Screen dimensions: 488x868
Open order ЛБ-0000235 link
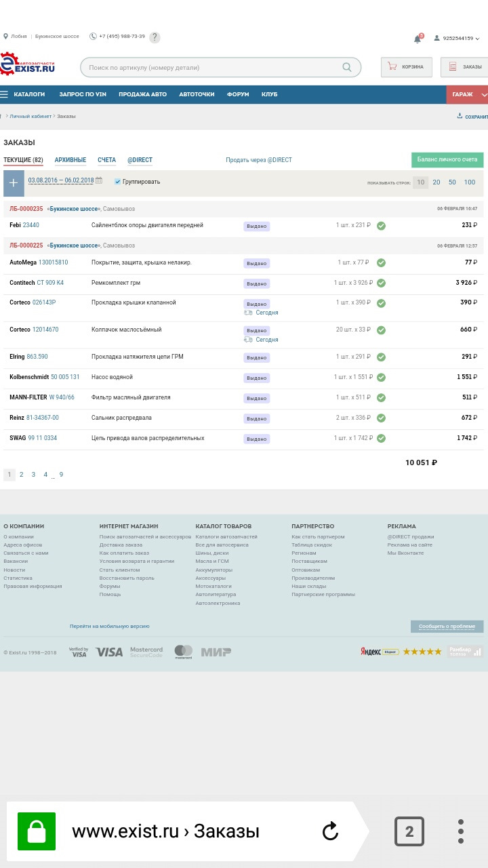[26, 209]
